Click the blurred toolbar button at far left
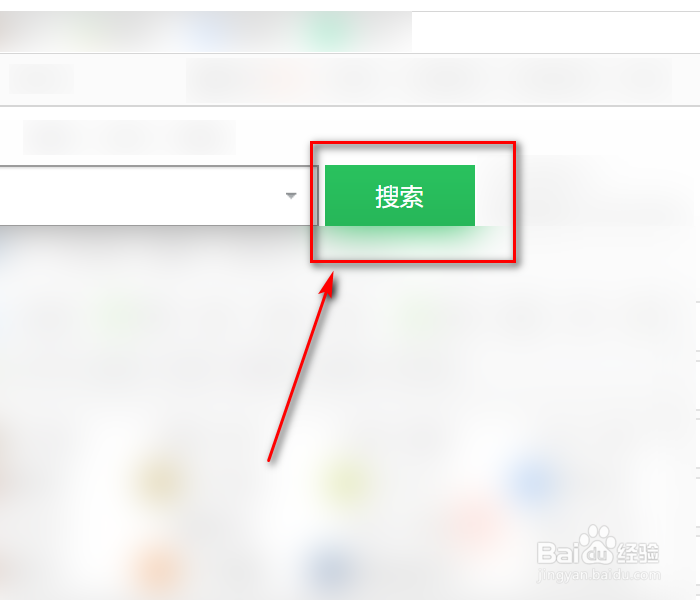 pos(41,79)
